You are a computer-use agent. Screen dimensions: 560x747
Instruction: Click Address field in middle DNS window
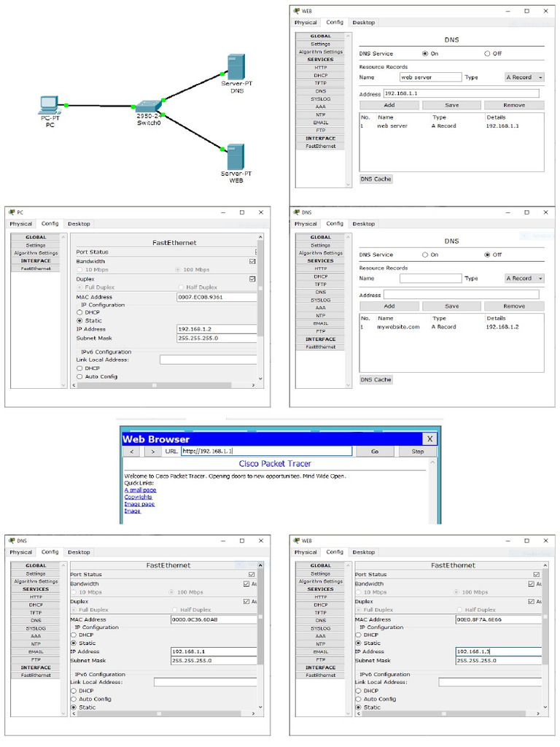(x=461, y=295)
